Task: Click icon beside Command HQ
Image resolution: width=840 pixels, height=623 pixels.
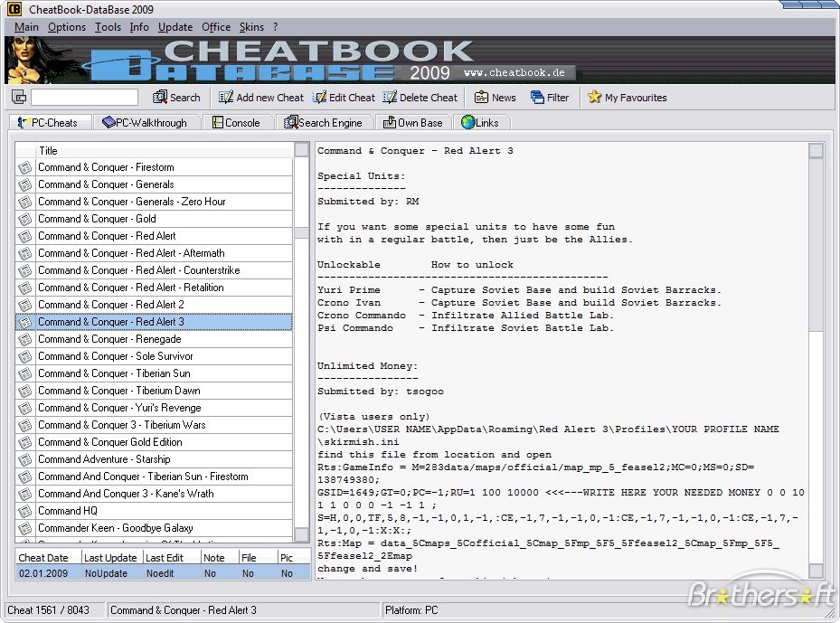Action: coord(24,511)
